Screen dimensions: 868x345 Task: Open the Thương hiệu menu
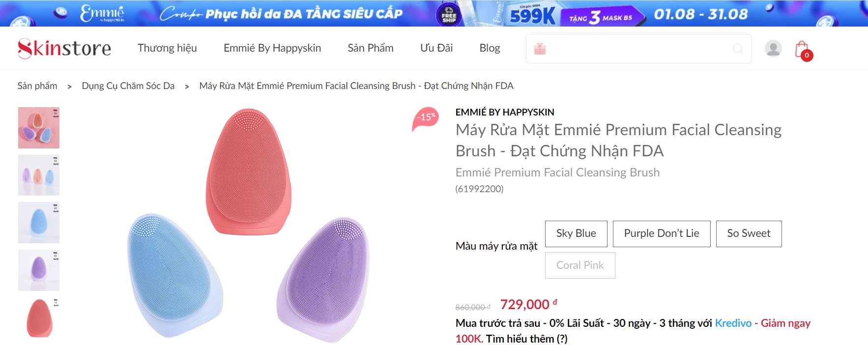click(167, 48)
